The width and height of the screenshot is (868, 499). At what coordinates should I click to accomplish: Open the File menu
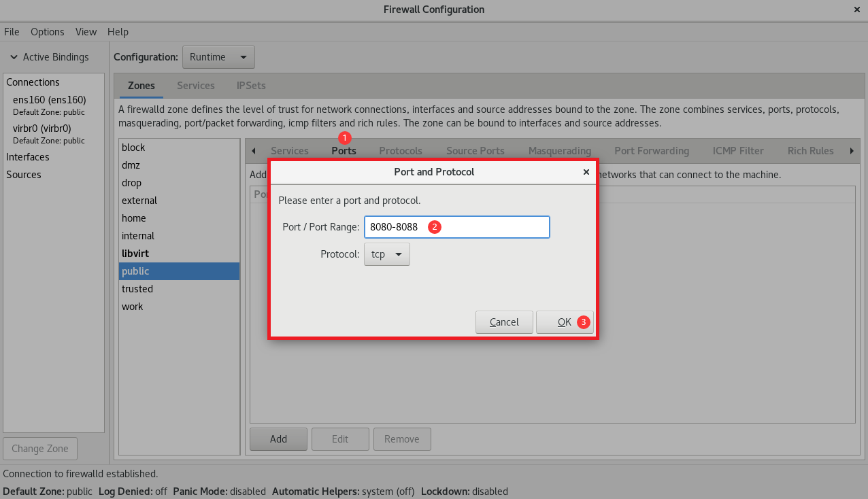point(12,32)
